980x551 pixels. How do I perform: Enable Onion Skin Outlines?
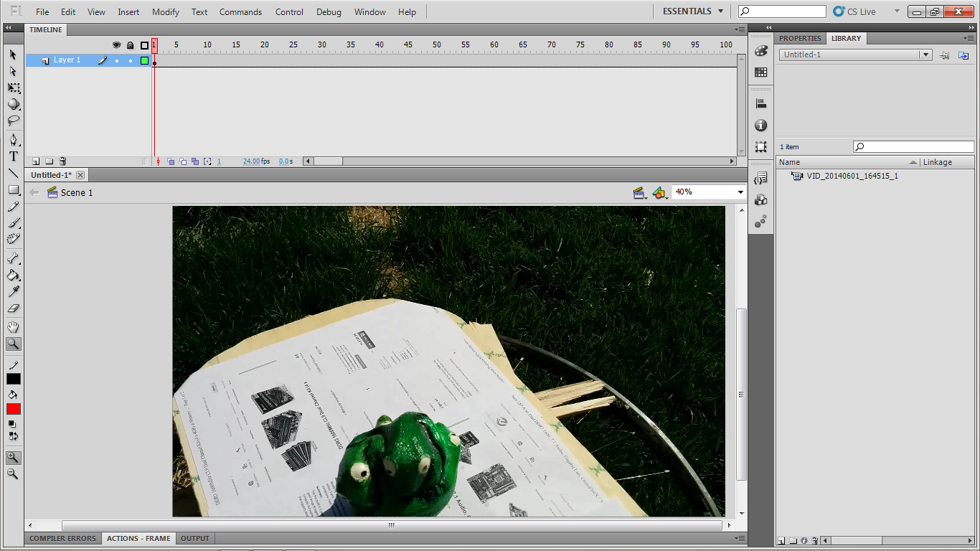tap(183, 161)
